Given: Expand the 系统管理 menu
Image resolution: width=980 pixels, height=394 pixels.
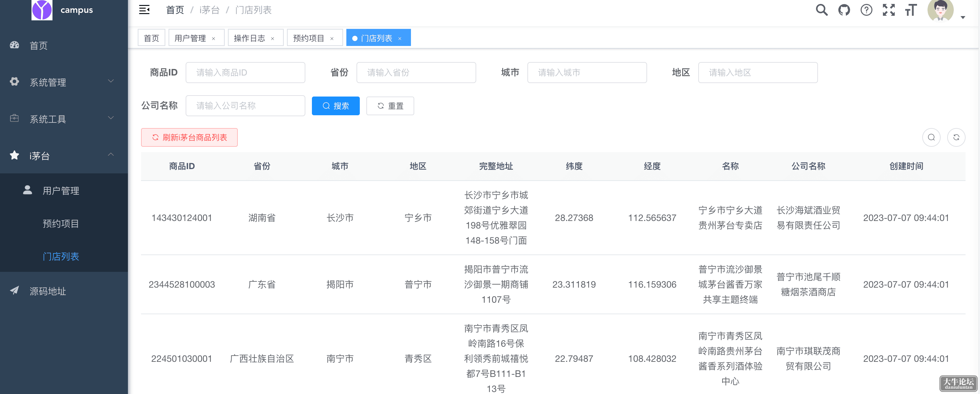Looking at the screenshot, I should tap(64, 82).
